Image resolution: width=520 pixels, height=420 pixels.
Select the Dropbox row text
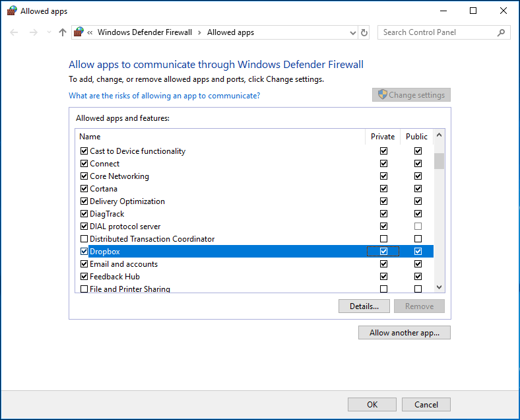[x=105, y=252]
